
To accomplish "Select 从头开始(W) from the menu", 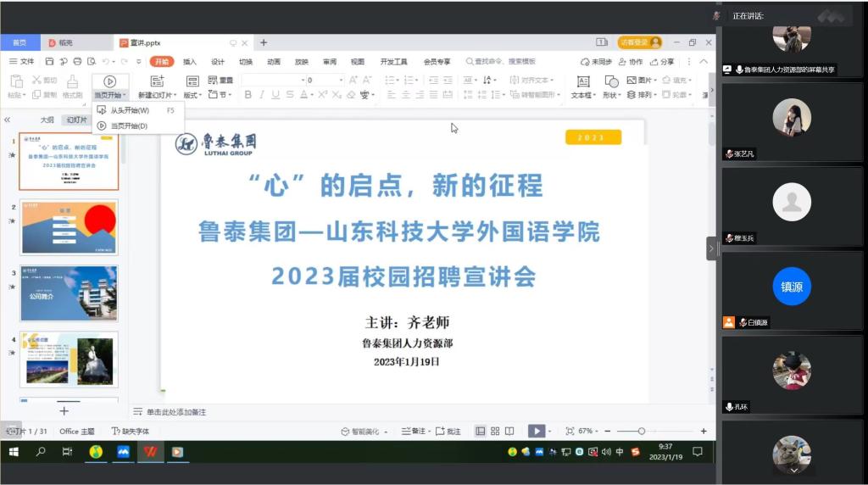I will click(129, 110).
